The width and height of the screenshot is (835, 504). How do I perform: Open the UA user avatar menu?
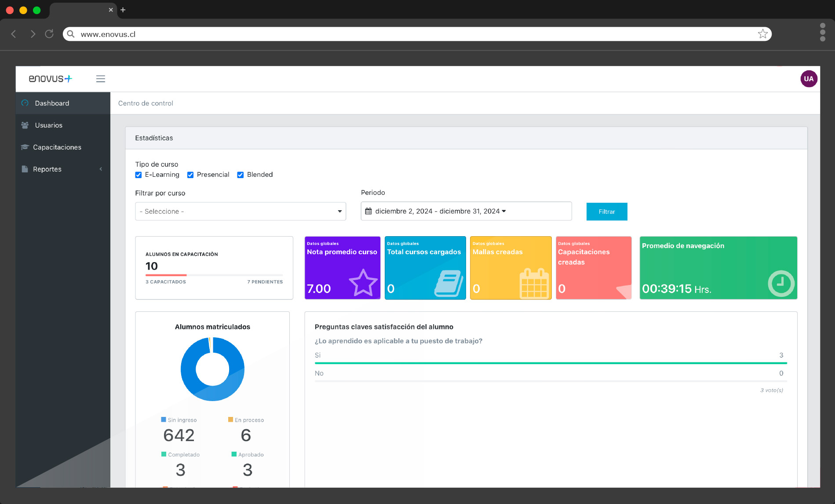[808, 79]
